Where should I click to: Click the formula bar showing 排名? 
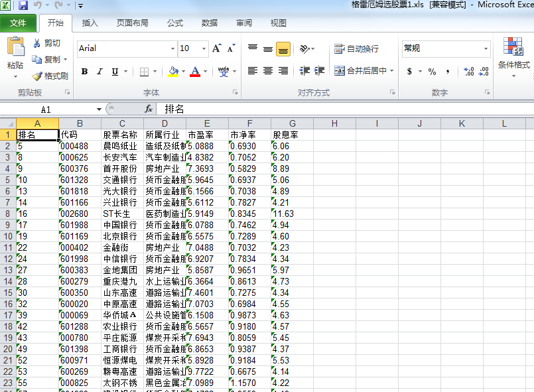(x=345, y=109)
